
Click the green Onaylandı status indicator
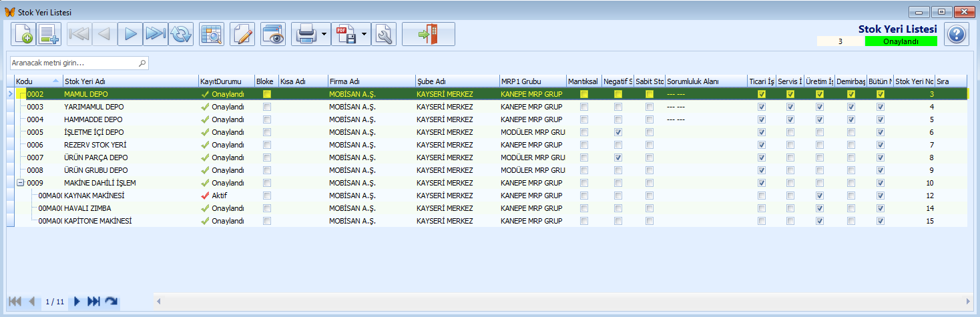coord(901,41)
